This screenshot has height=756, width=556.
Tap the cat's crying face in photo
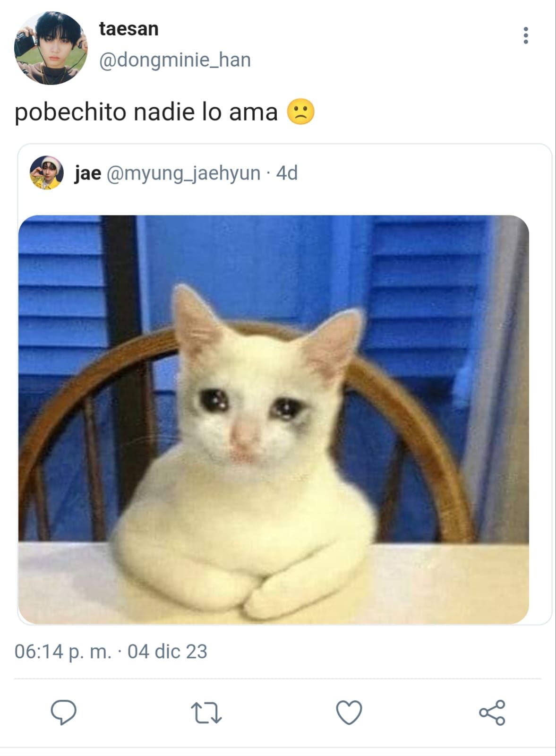250,416
